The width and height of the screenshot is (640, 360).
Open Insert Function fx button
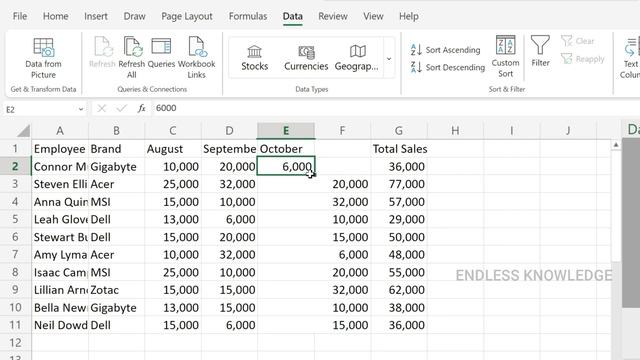141,108
